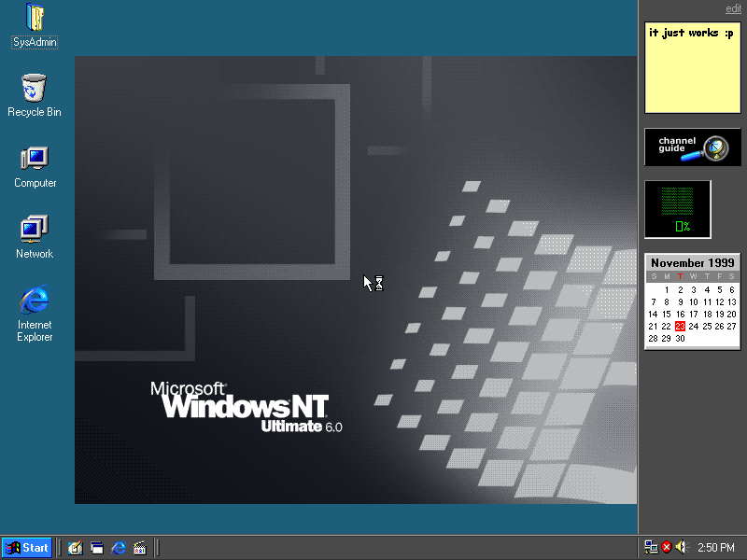Click the taskbar toolbar grip handle after quick launch

click(158, 548)
